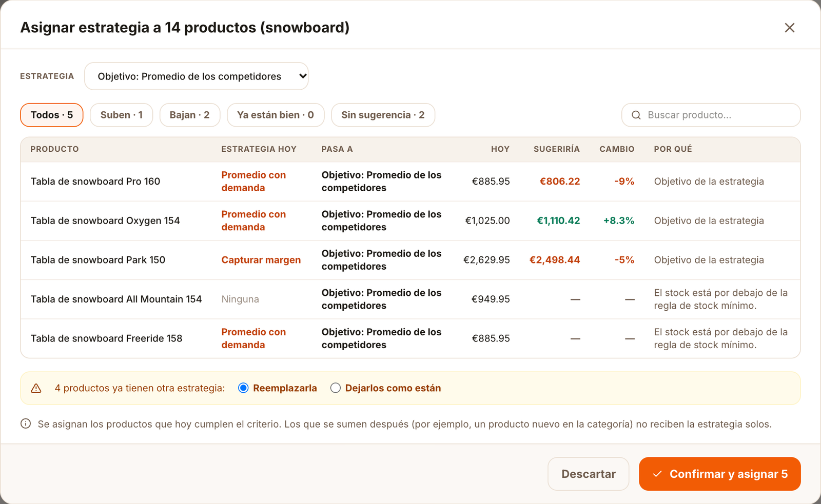821x504 pixels.
Task: Click the search magnifier icon
Action: point(636,115)
